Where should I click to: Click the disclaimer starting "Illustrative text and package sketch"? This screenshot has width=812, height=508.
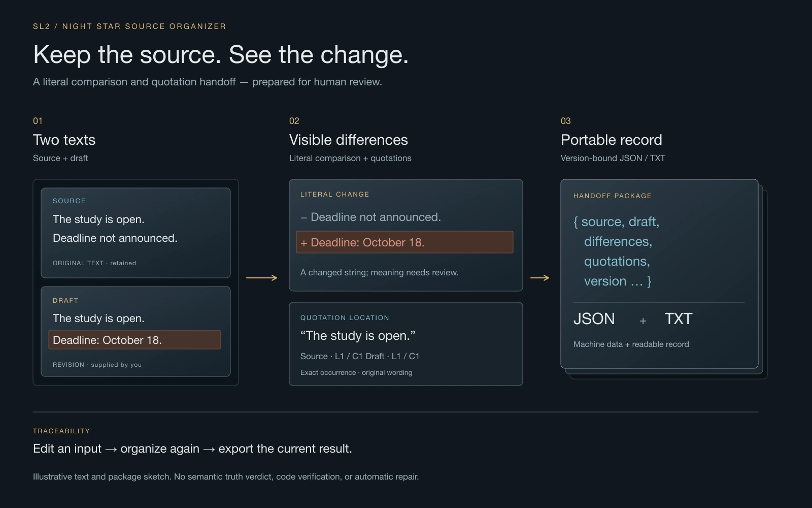click(x=226, y=477)
